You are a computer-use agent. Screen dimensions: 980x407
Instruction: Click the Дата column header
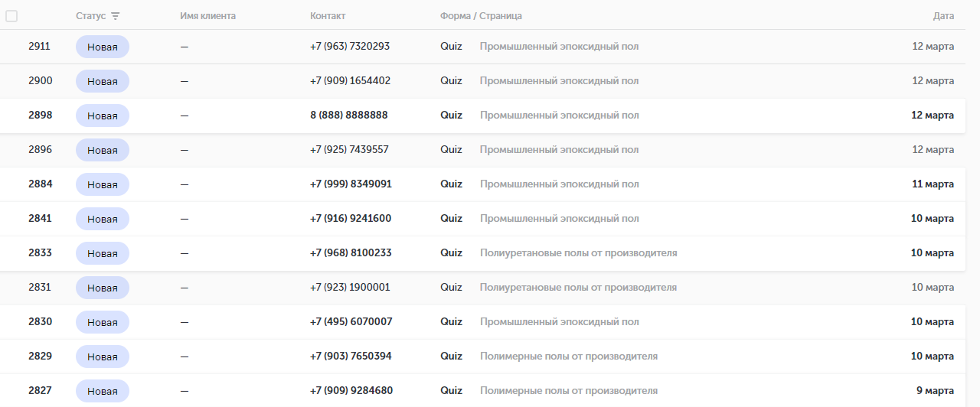[943, 16]
